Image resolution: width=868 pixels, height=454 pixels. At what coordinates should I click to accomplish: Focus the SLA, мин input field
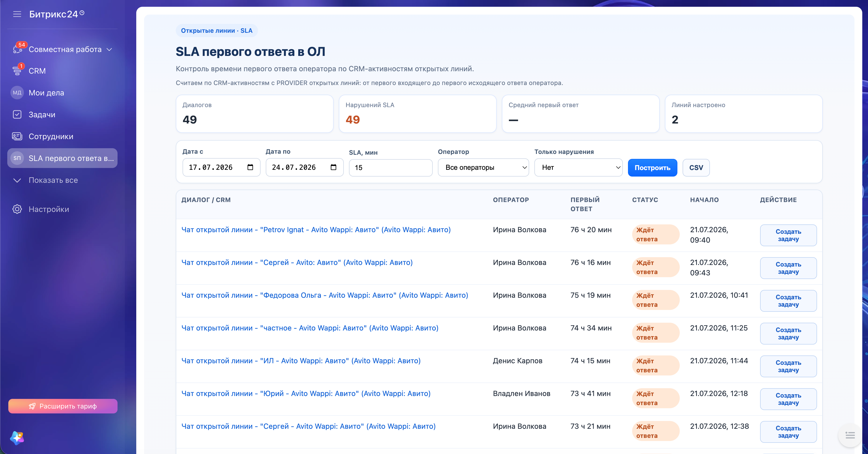(x=391, y=167)
